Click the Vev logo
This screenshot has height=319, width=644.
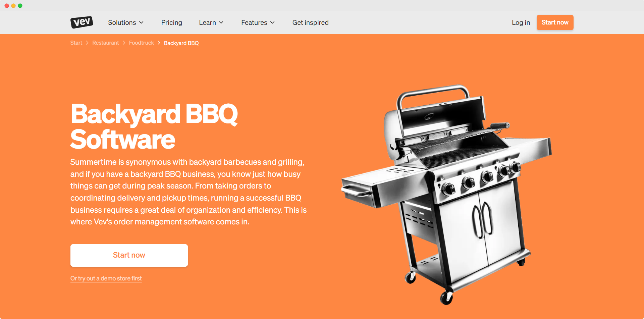pos(82,22)
